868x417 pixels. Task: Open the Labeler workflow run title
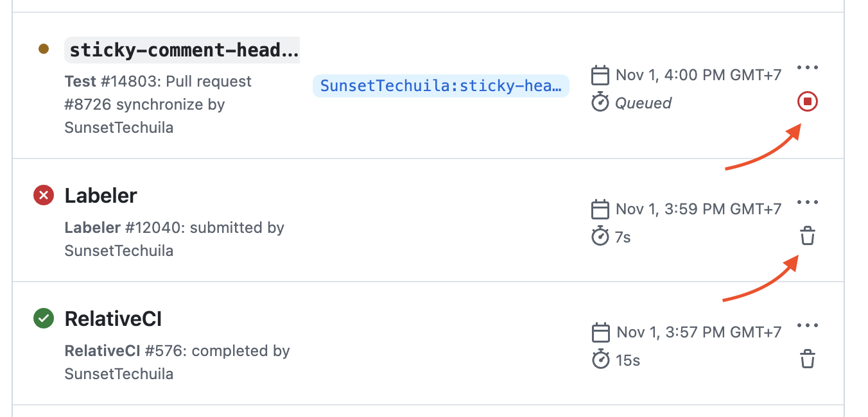pos(101,196)
